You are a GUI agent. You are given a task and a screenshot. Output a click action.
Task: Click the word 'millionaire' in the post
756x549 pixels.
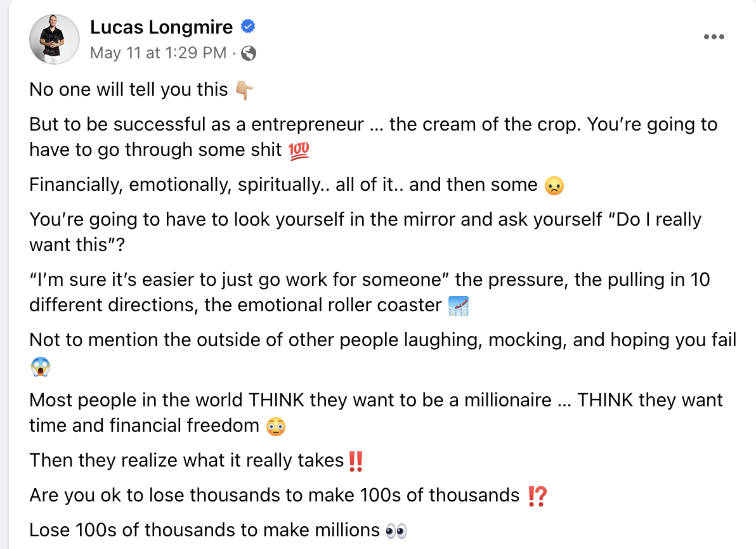(x=507, y=400)
